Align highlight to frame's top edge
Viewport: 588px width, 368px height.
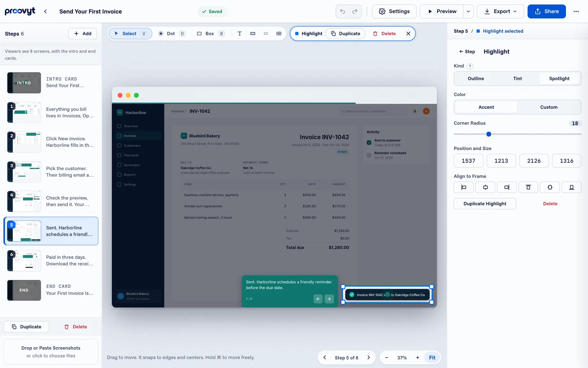pos(528,187)
